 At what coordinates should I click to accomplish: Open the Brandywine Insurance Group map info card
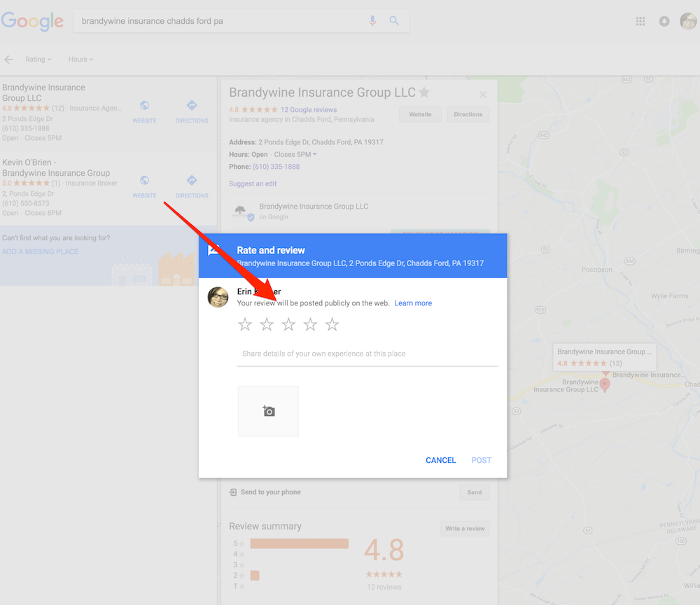click(605, 357)
